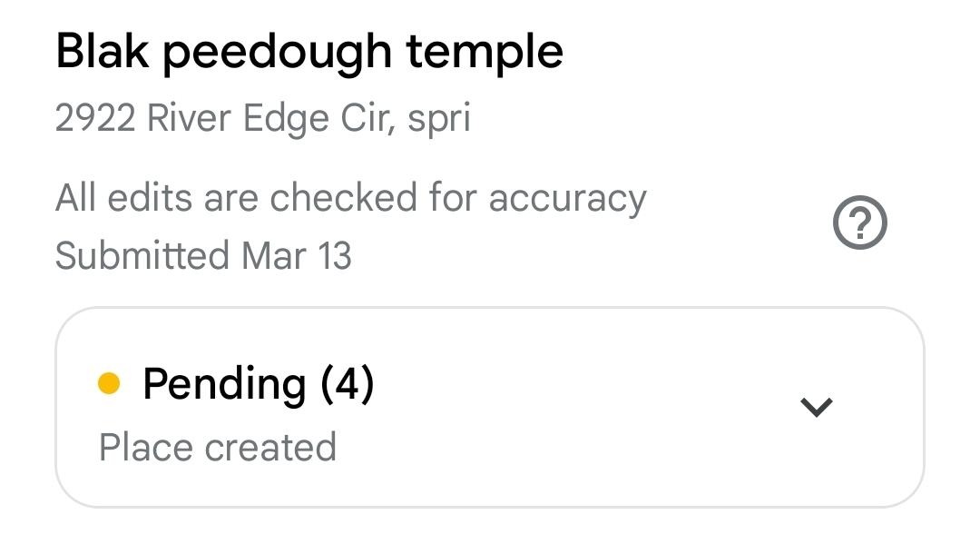
Task: Click the Pending (4) label
Action: pos(258,384)
